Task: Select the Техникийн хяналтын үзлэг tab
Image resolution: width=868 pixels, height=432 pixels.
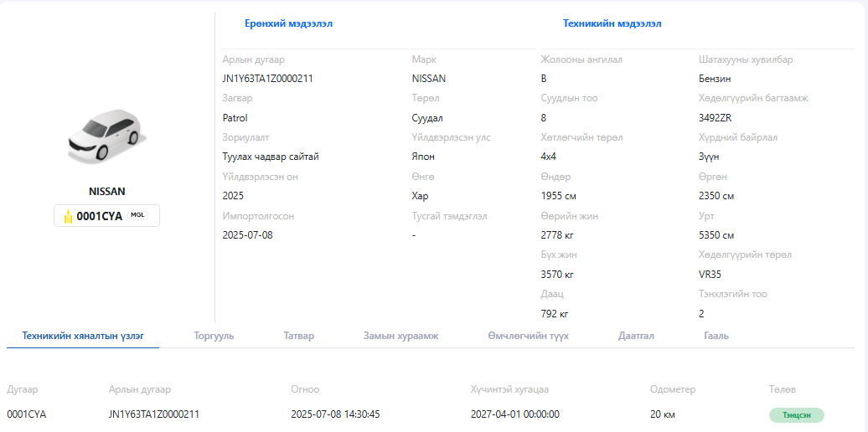Action: (x=83, y=336)
